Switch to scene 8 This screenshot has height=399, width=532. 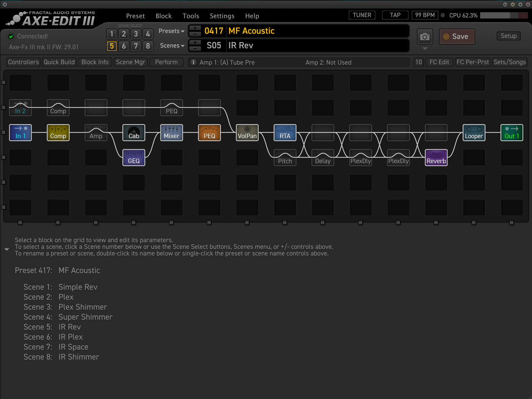[x=148, y=46]
